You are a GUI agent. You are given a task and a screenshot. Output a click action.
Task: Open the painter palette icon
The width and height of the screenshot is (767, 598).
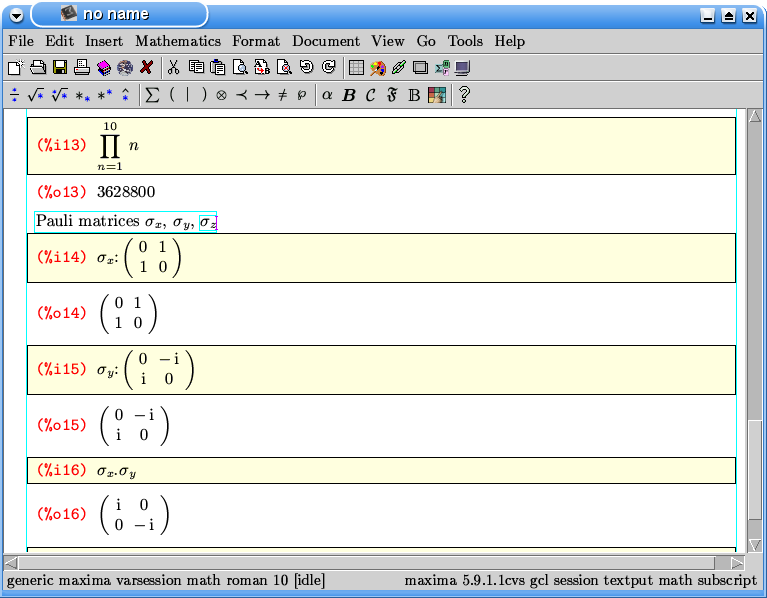(x=378, y=67)
